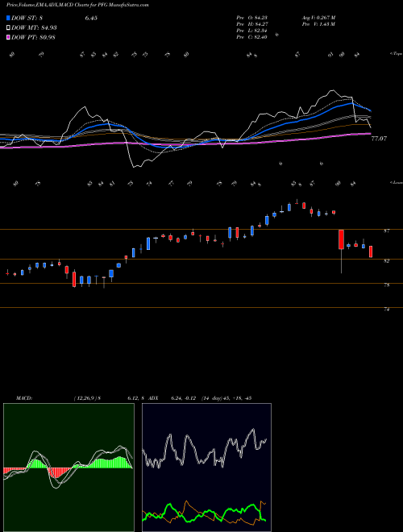Image resolution: width=403 pixels, height=532 pixels.
Task: Click the 'Pre L: 82.34' low value
Action: (x=252, y=31)
